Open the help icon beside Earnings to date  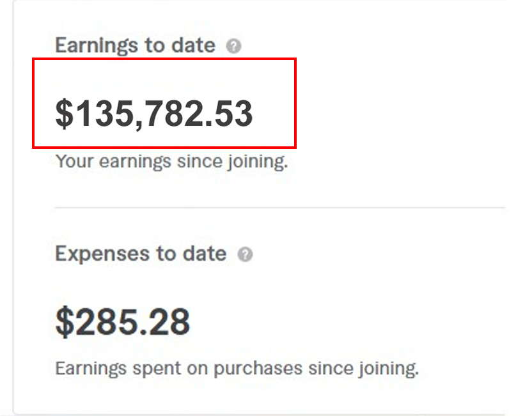pyautogui.click(x=234, y=46)
